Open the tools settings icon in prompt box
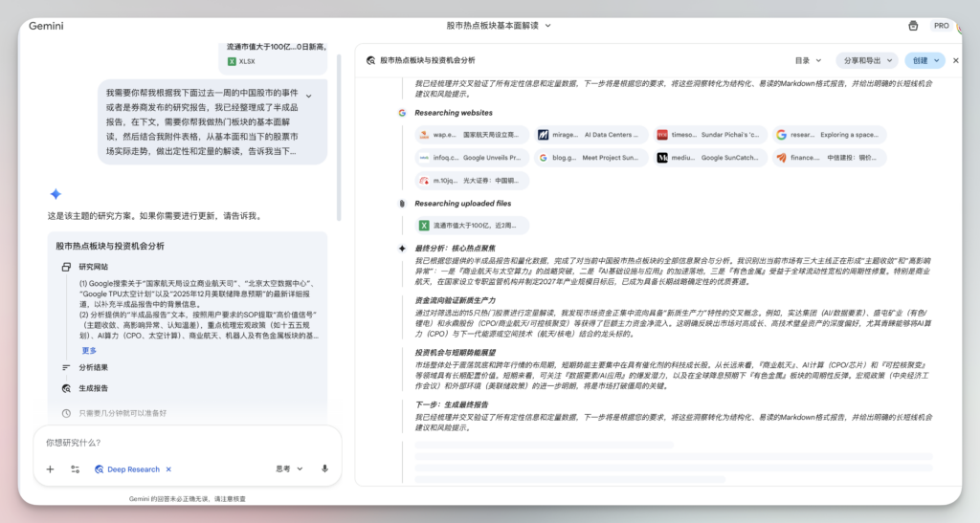 [75, 469]
